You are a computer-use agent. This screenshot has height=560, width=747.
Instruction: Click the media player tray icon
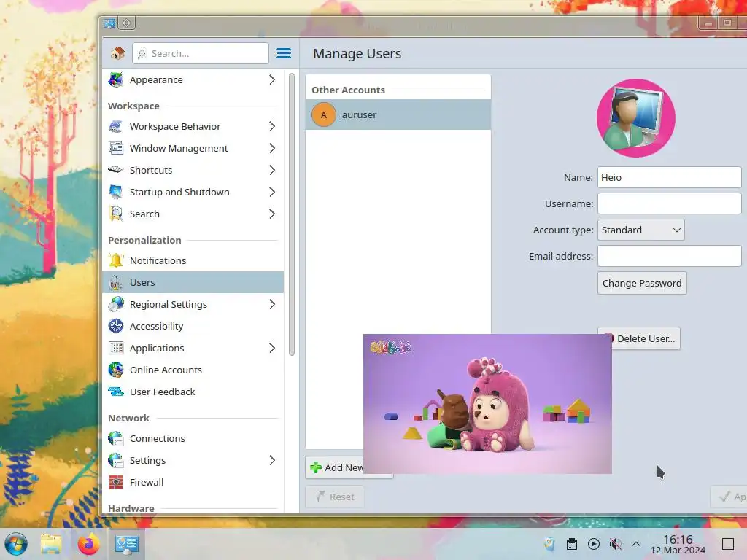coord(594,544)
